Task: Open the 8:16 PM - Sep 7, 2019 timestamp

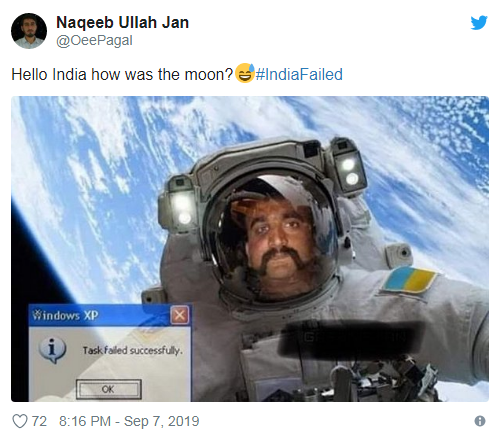Action: pyautogui.click(x=129, y=421)
